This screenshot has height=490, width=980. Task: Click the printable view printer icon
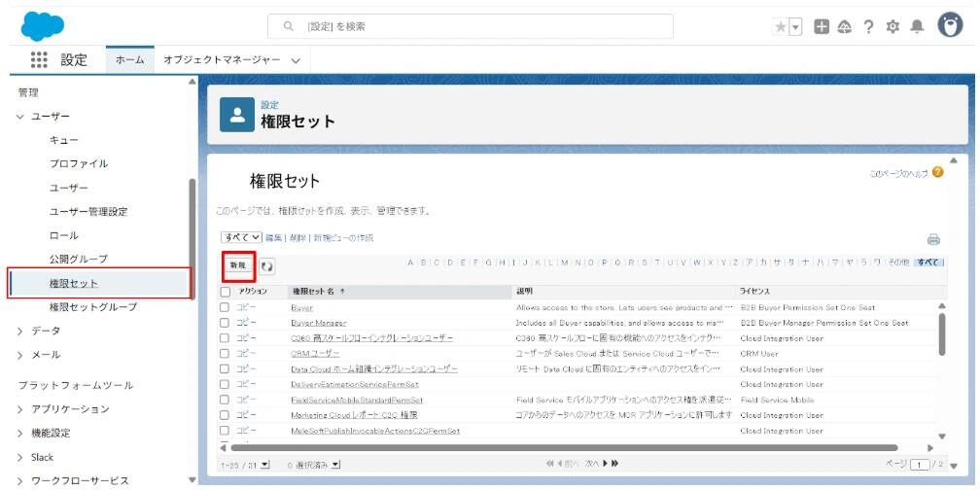pyautogui.click(x=933, y=239)
